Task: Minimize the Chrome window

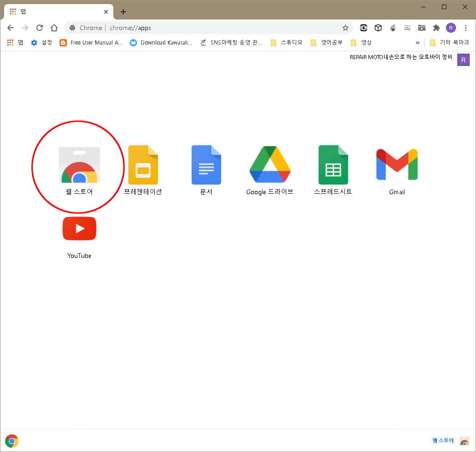Action: (423, 7)
